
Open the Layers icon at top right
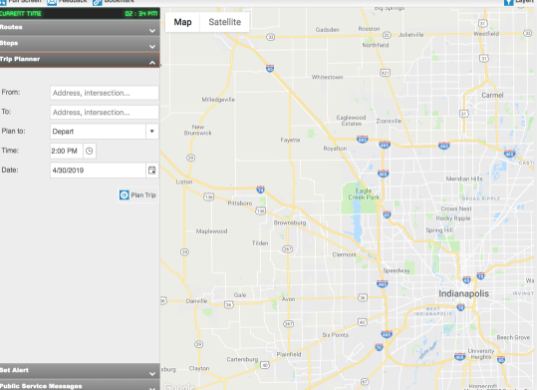pyautogui.click(x=509, y=2)
